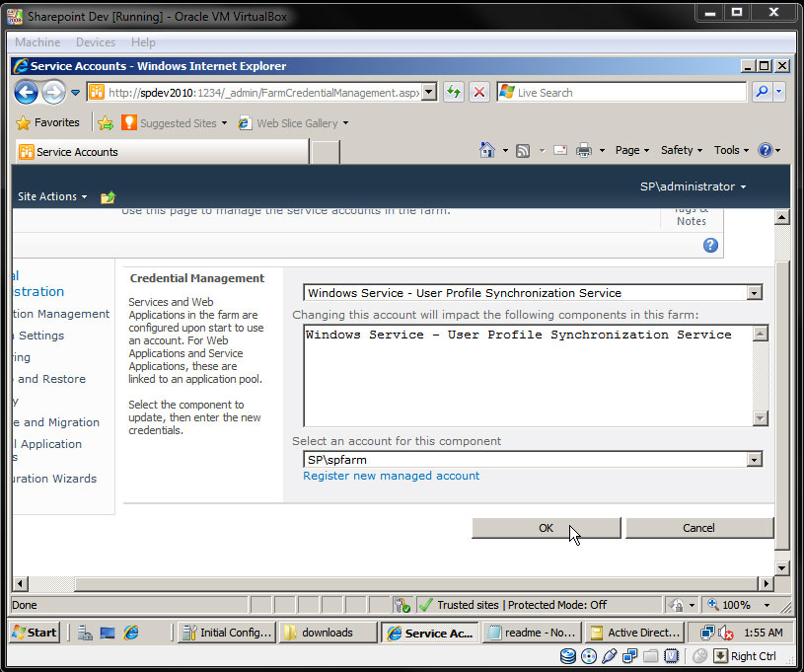Click the Live Search magnifier button
The width and height of the screenshot is (804, 672).
pyautogui.click(x=762, y=93)
